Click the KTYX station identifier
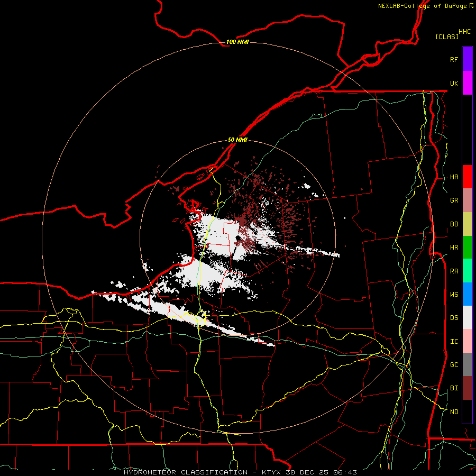 [x=272, y=472]
